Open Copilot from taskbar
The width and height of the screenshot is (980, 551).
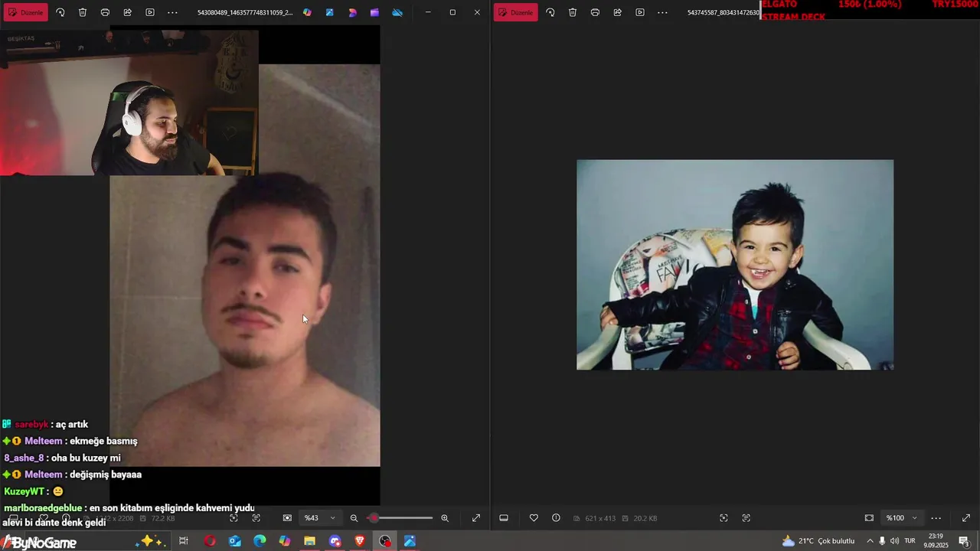click(285, 541)
